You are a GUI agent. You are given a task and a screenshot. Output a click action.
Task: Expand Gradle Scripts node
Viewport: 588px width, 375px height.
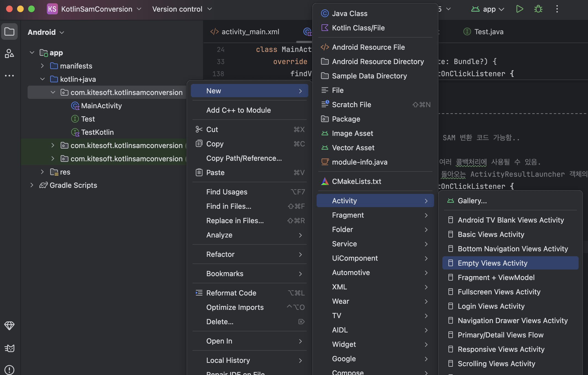32,185
